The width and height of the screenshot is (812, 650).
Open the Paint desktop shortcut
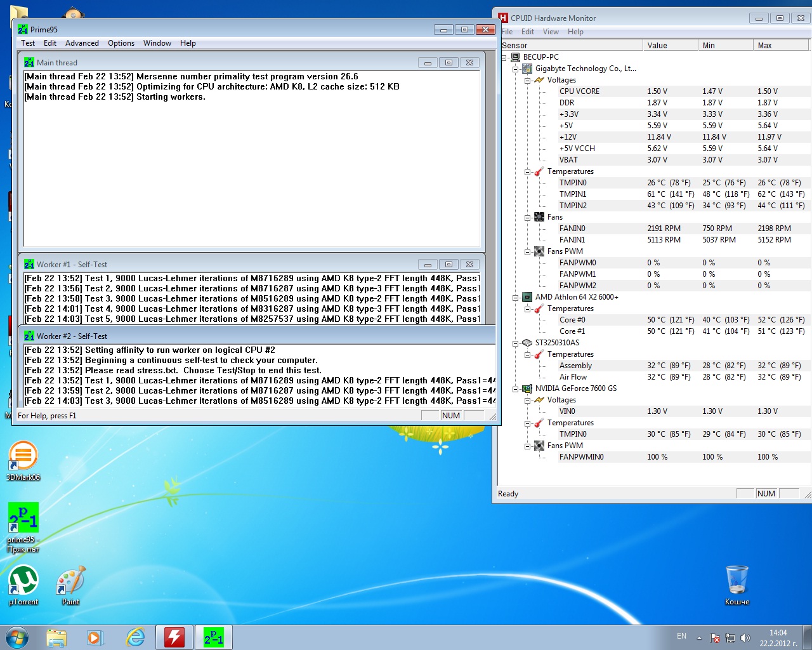point(70,586)
